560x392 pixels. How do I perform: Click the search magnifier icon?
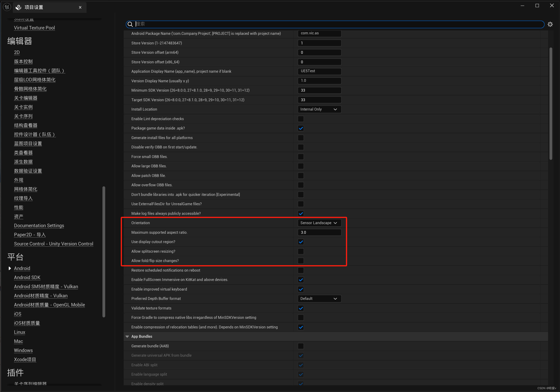tap(130, 24)
